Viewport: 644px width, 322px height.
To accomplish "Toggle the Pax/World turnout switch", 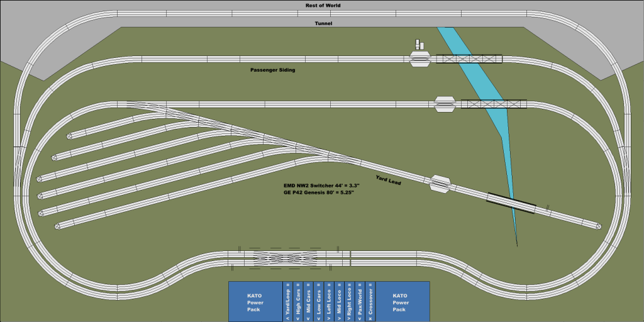I will [360, 301].
